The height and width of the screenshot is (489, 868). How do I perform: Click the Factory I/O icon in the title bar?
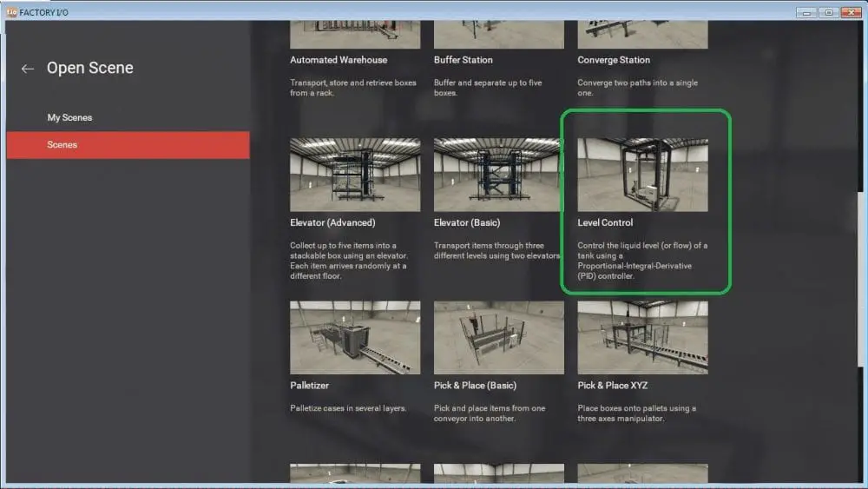click(11, 11)
